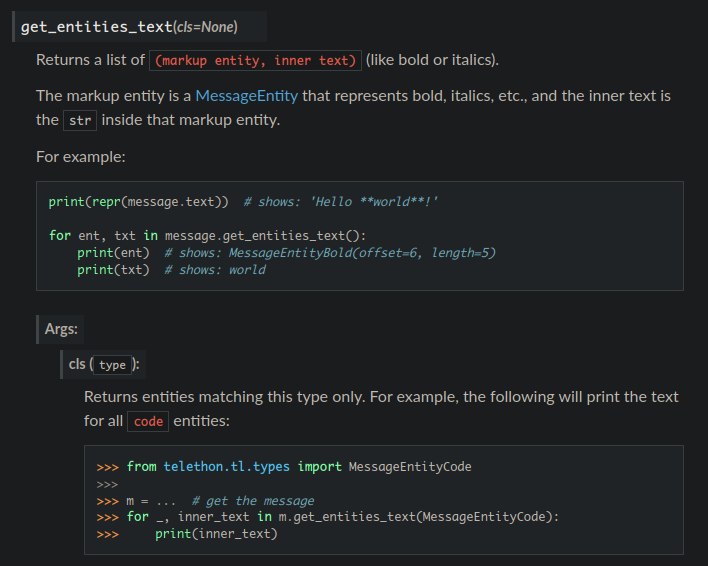This screenshot has height=566, width=708.
Task: Click the 'For example:' paragraph text
Action: coord(80,157)
